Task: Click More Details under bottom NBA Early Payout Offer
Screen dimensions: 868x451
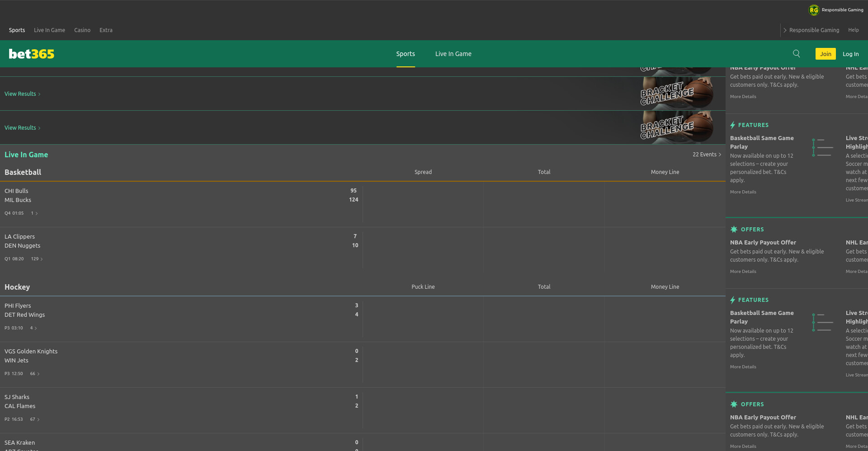Action: click(743, 446)
